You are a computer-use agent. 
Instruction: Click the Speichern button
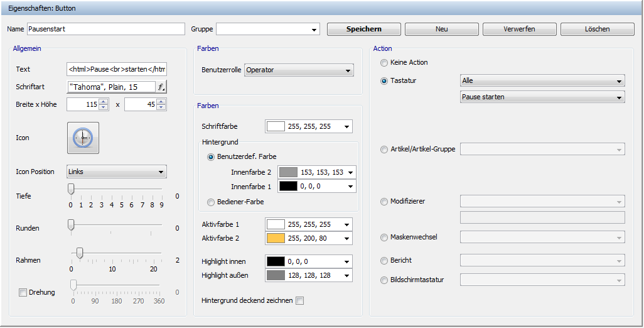click(363, 29)
